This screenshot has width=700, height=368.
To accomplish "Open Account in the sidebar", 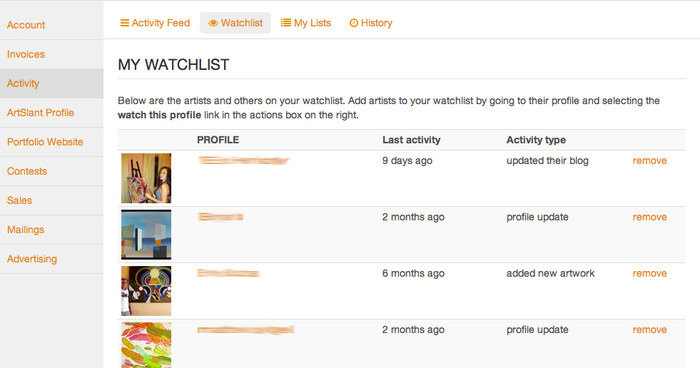I will click(x=26, y=25).
